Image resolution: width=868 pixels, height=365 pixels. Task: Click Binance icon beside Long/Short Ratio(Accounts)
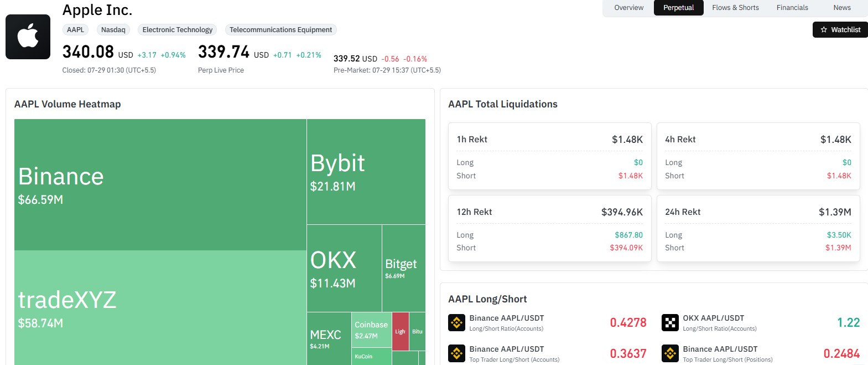click(x=457, y=322)
